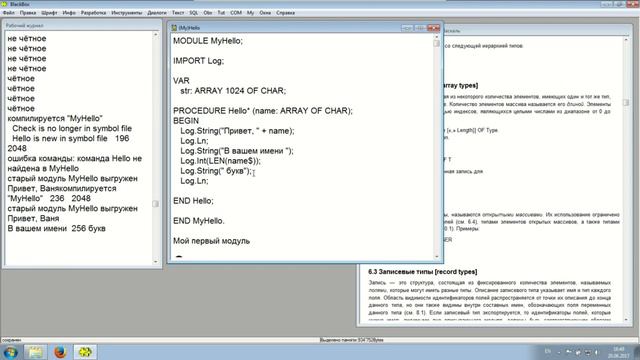Click the 'Мой первый модуль' text
Screen dimensions: 640x360
(x=211, y=241)
